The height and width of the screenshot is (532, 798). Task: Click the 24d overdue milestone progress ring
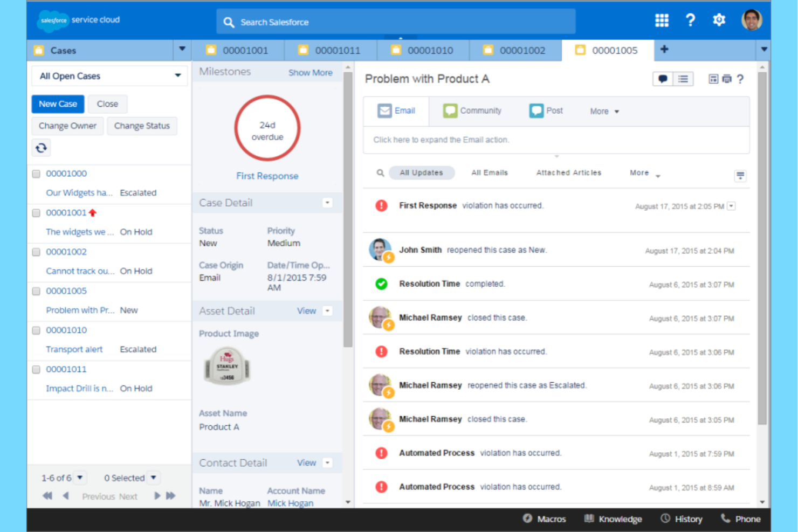[267, 128]
